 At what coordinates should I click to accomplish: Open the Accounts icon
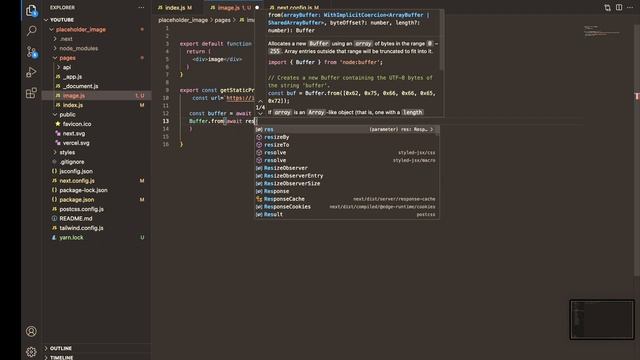click(x=31, y=331)
